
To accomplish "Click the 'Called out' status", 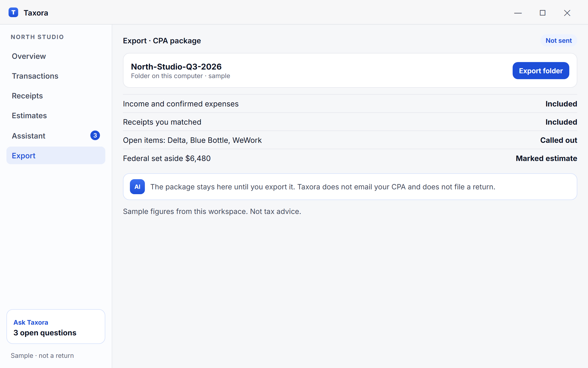I will click(x=559, y=140).
